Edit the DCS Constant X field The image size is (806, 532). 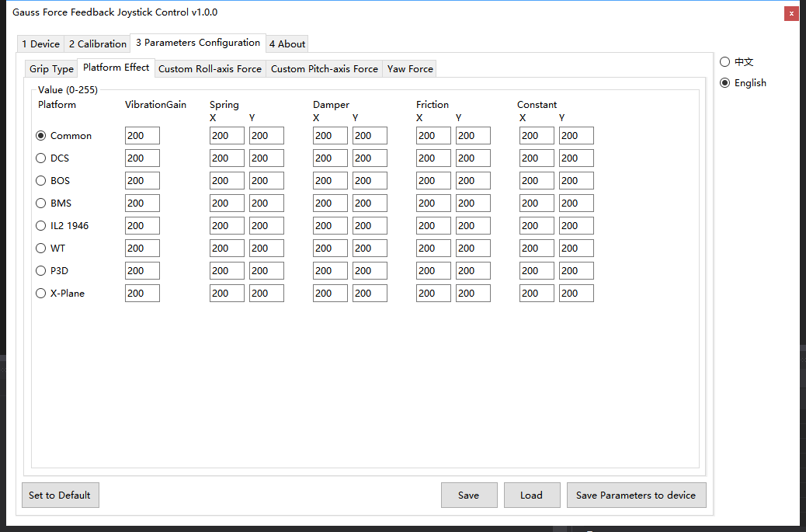(537, 158)
